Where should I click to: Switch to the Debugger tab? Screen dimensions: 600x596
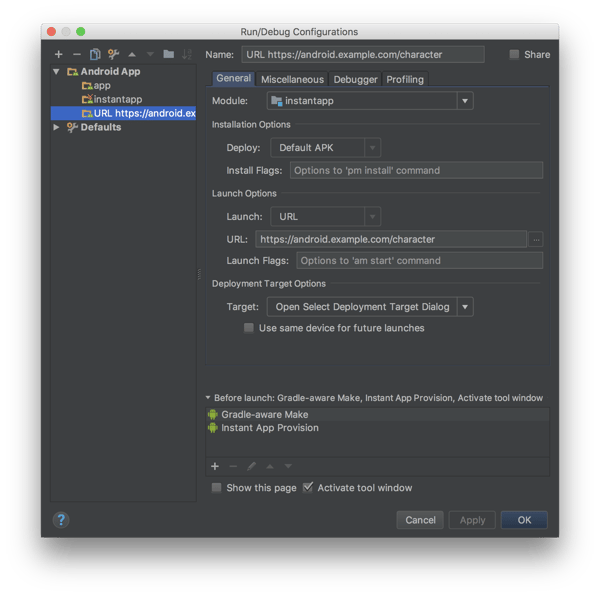pos(355,79)
